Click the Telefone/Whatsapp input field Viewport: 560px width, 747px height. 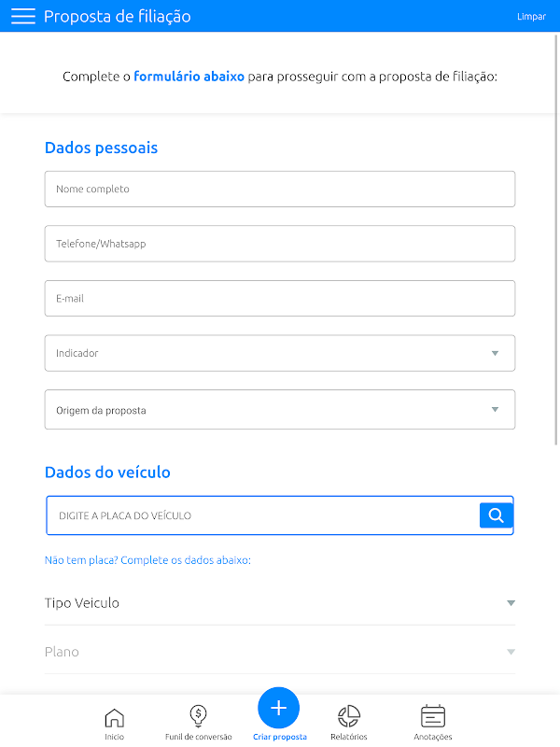click(x=280, y=244)
